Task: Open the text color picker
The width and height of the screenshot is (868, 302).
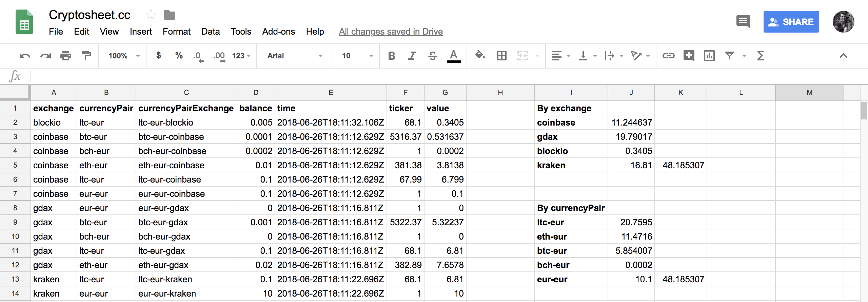Action: pyautogui.click(x=454, y=56)
